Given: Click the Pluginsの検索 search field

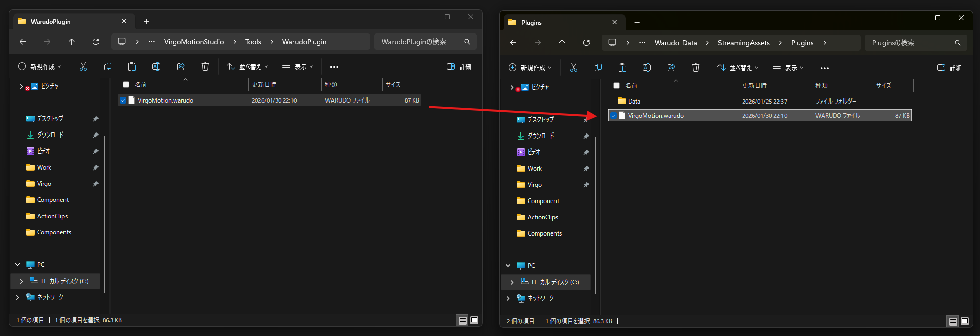Looking at the screenshot, I should [909, 43].
